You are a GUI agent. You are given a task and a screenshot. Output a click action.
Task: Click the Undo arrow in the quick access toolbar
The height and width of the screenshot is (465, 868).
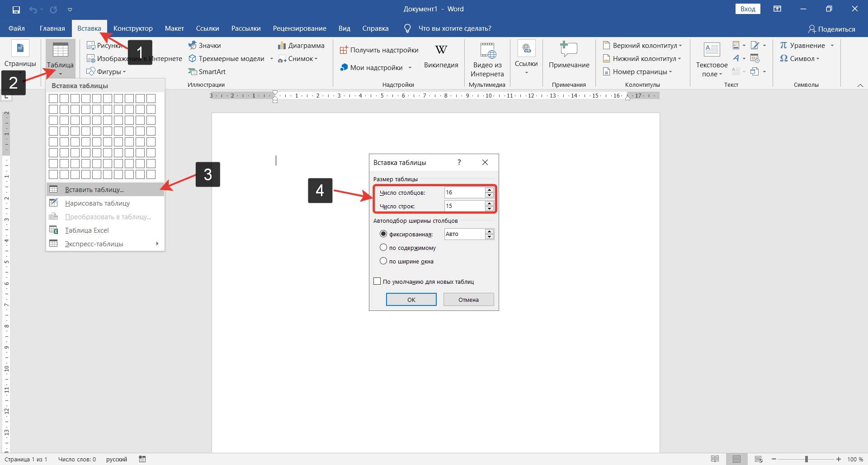click(x=33, y=9)
